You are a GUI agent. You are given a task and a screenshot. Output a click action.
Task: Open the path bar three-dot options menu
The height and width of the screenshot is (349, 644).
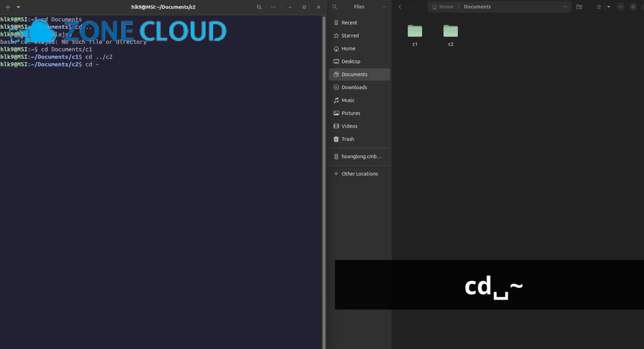point(565,7)
